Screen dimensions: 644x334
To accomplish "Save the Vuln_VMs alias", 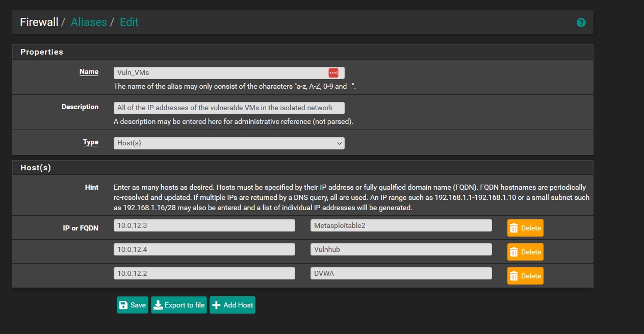I will click(132, 304).
